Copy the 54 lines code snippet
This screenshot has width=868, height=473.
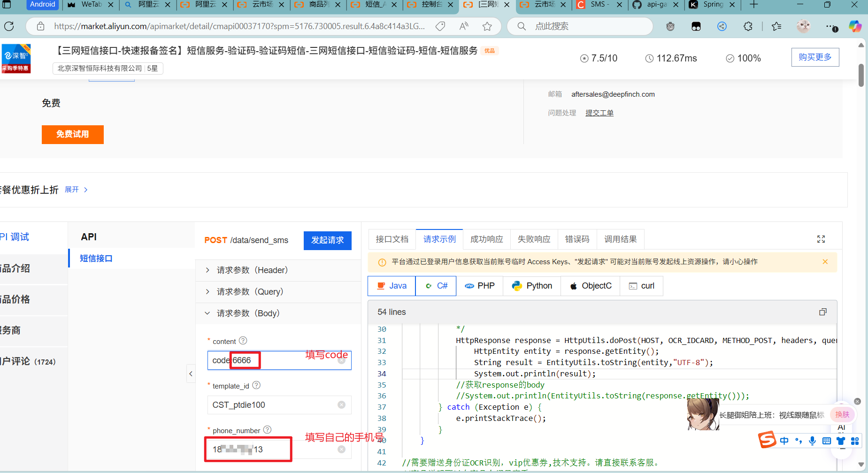click(823, 312)
